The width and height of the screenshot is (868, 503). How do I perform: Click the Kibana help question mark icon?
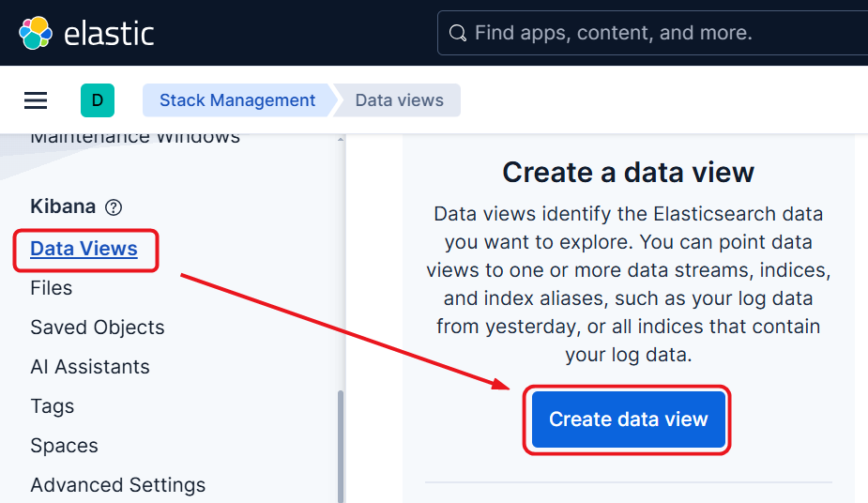114,207
